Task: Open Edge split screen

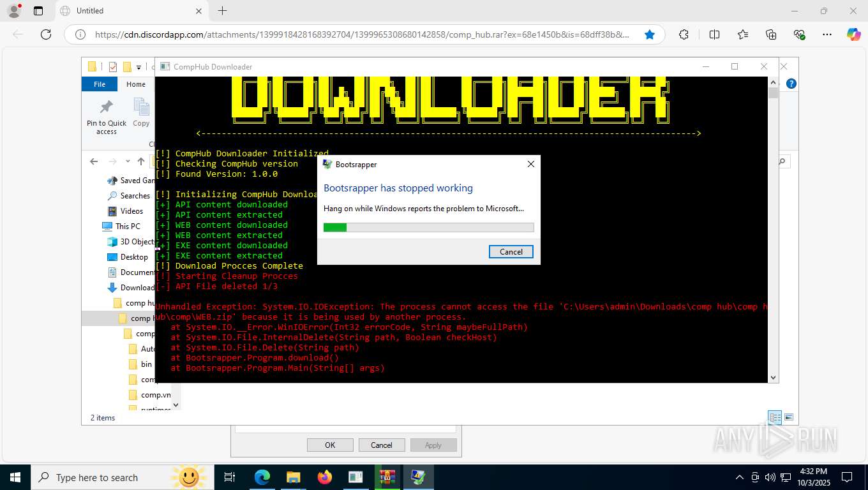Action: (x=714, y=34)
